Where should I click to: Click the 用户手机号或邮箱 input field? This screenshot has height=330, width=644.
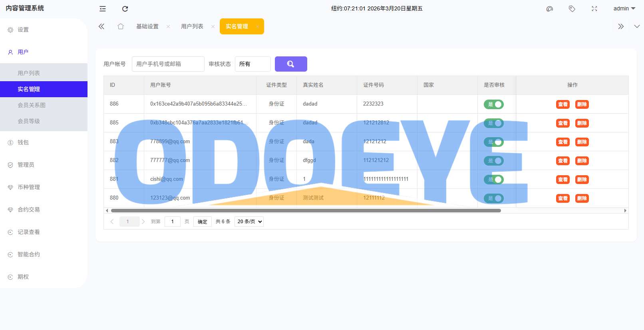(168, 64)
